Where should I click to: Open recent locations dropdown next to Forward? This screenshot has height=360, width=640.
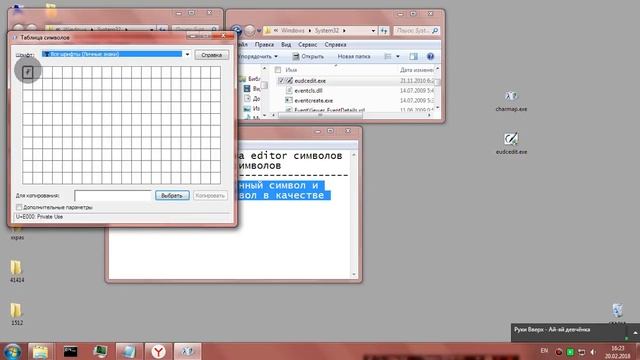[259, 31]
